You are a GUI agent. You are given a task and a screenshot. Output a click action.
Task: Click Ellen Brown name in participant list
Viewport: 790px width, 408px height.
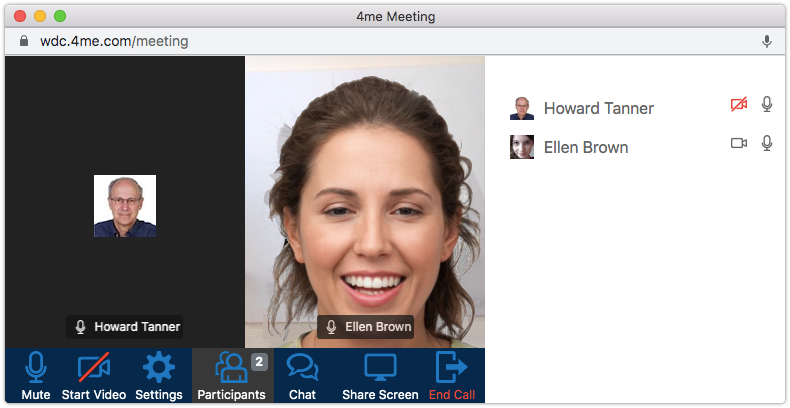click(x=586, y=147)
